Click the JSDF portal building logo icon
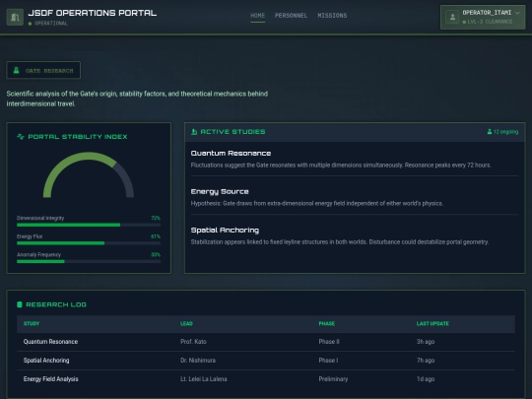The image size is (532, 399). tap(15, 17)
